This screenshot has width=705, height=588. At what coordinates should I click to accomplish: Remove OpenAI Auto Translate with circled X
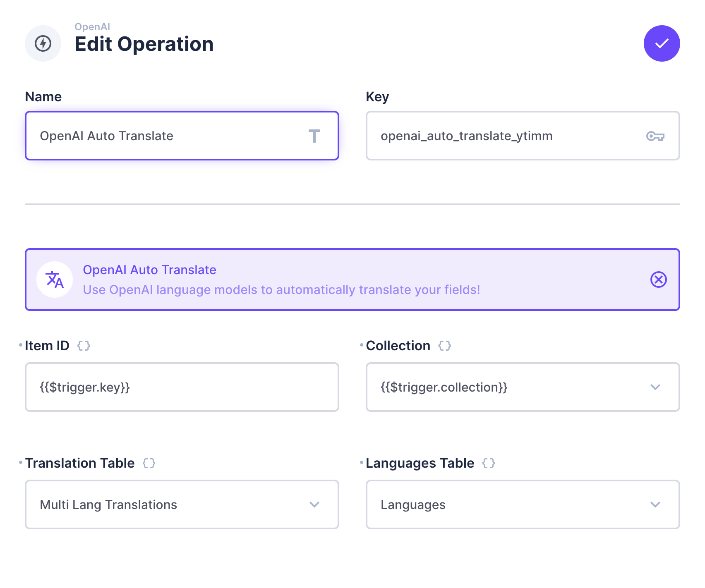pos(659,280)
